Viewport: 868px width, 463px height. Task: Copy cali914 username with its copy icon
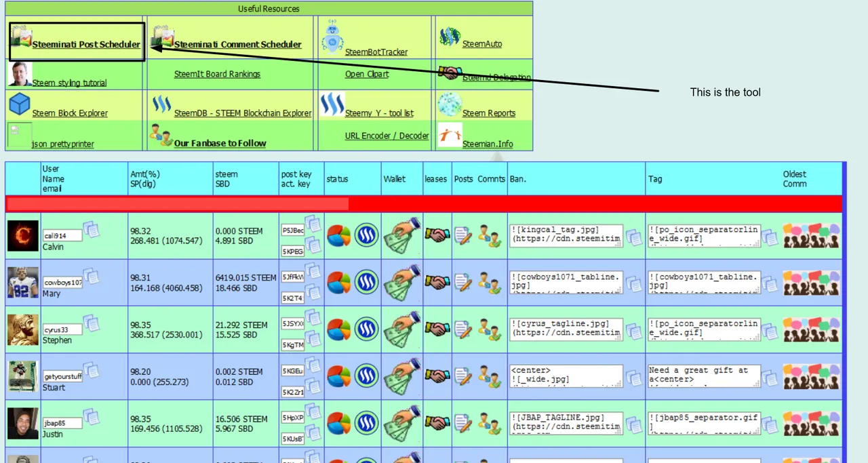(x=92, y=230)
